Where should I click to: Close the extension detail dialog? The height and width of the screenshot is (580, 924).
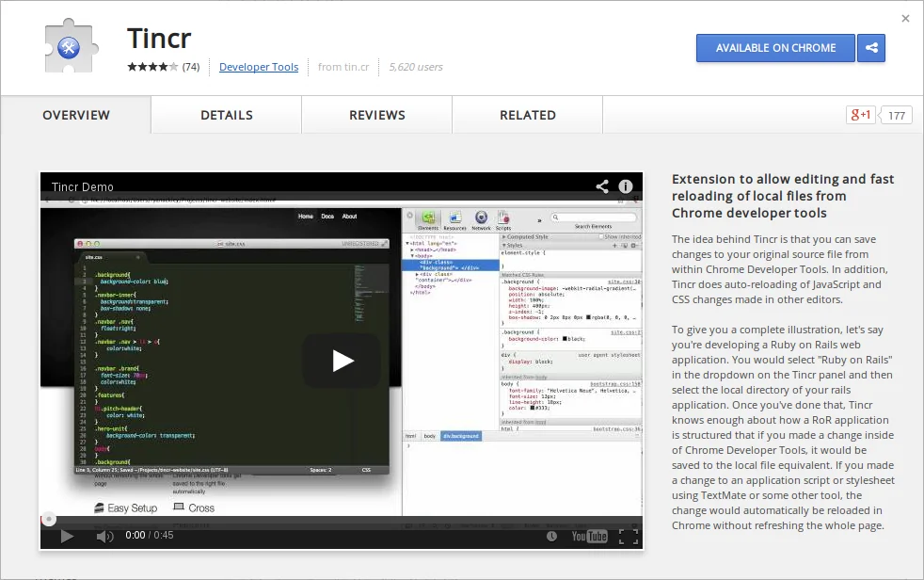click(x=906, y=18)
